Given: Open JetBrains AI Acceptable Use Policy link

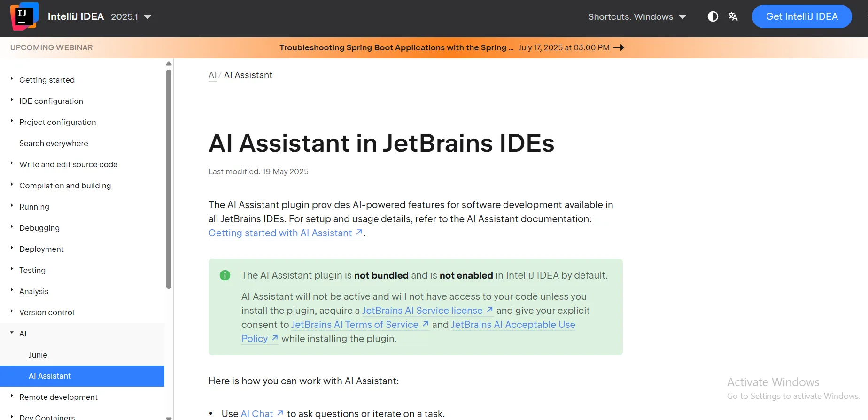Looking at the screenshot, I should point(513,325).
